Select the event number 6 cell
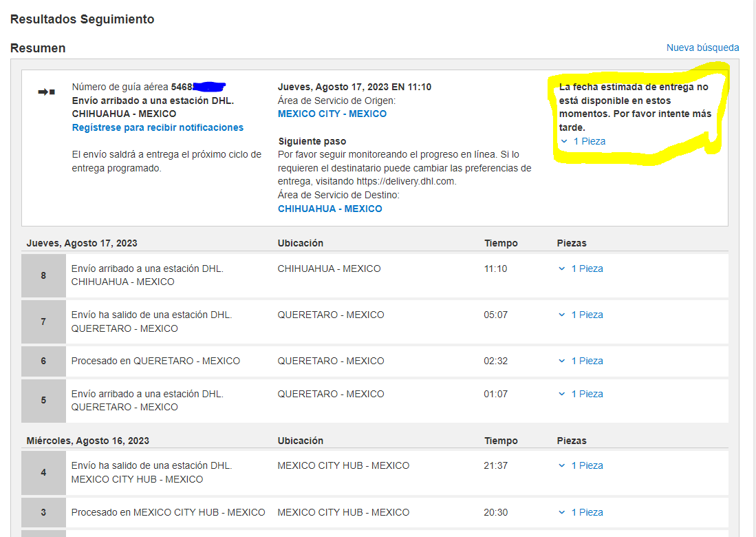Screen dimensions: 756x537 pos(43,361)
